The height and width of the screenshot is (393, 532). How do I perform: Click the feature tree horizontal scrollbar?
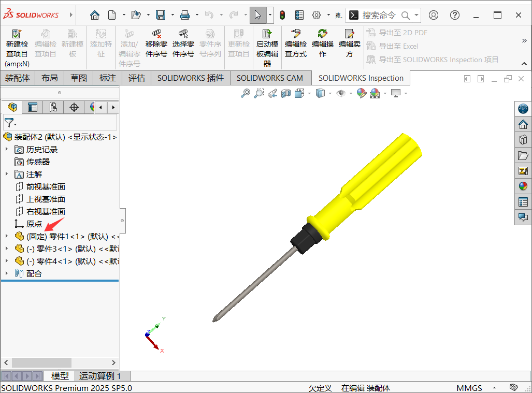coord(42,362)
